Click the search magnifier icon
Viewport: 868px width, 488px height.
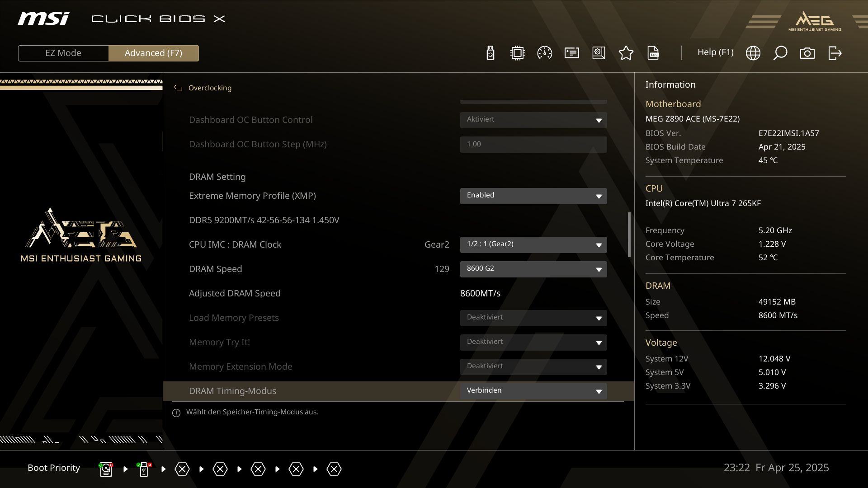click(780, 53)
